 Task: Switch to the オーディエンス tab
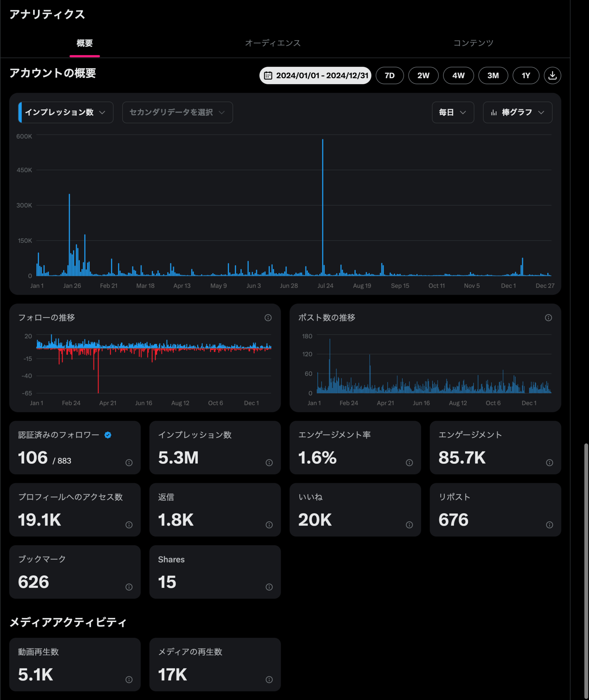(x=273, y=43)
